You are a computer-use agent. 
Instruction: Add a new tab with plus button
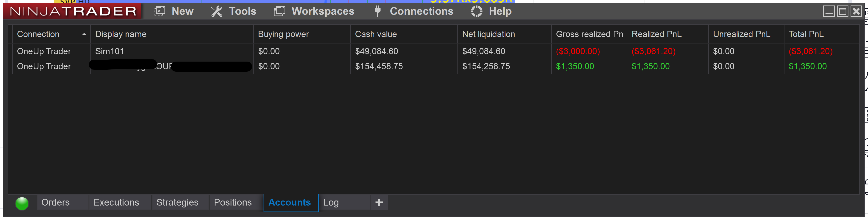point(379,202)
